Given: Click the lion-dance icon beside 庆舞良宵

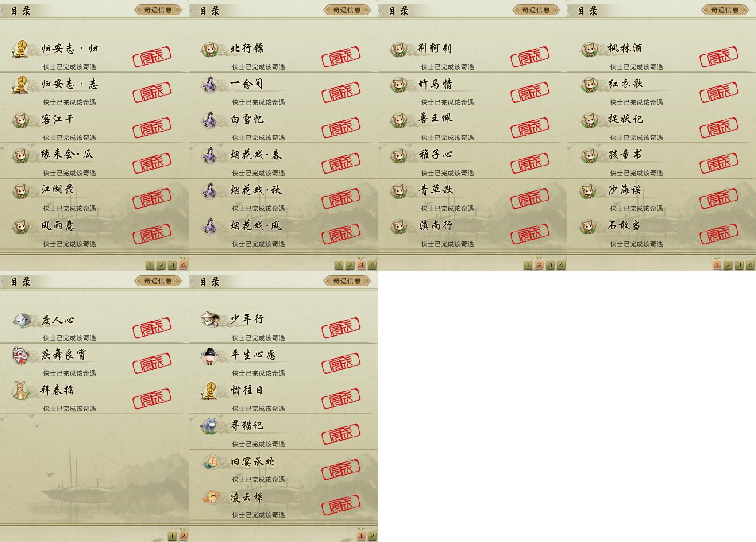Looking at the screenshot, I should point(20,356).
